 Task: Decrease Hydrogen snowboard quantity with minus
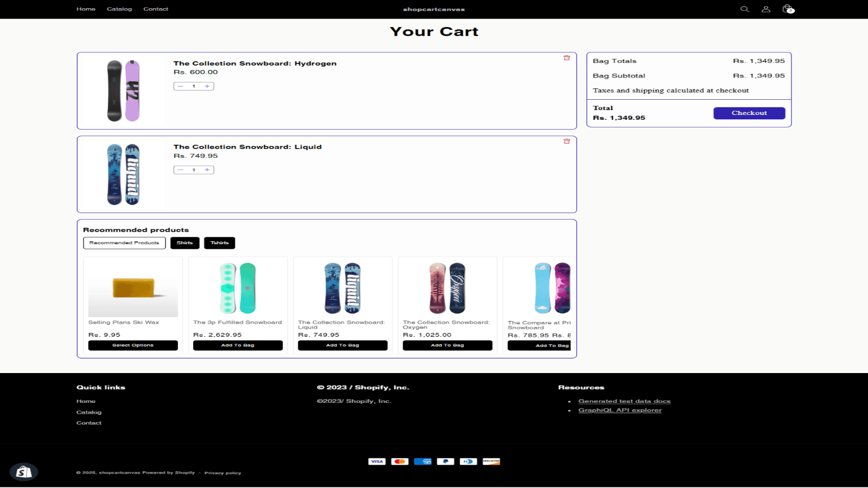click(181, 86)
